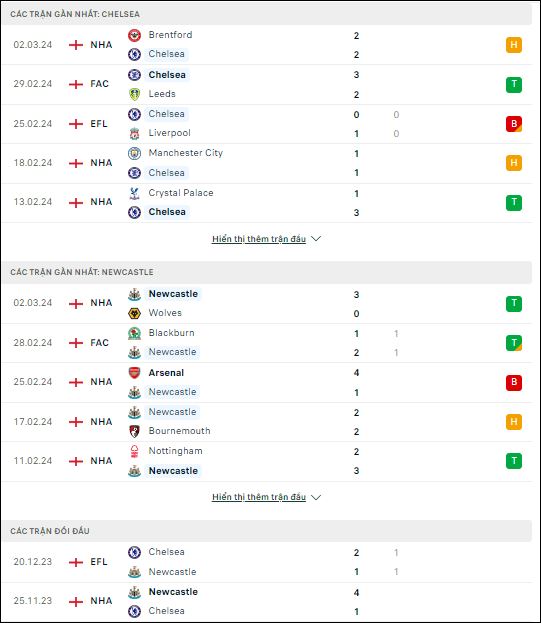Expand more Newcastle matches via chevron

pyautogui.click(x=316, y=497)
